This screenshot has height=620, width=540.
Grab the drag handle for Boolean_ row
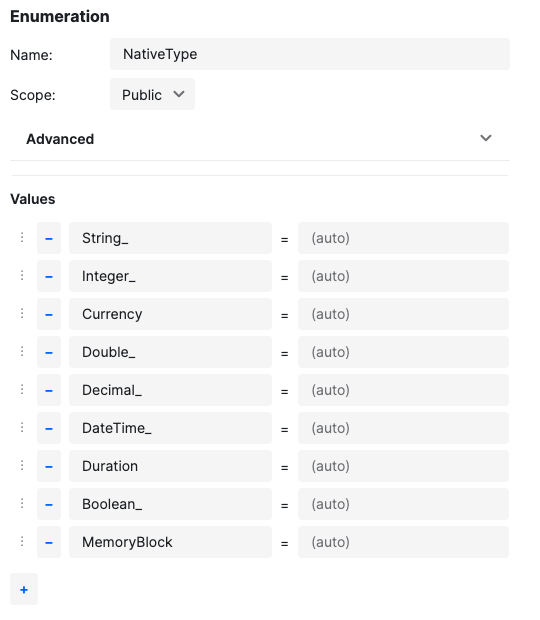(22, 503)
